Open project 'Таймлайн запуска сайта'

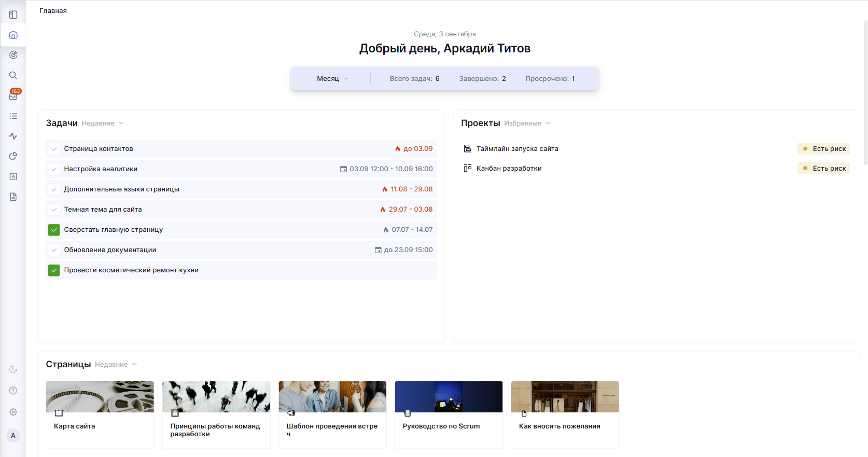coord(517,149)
